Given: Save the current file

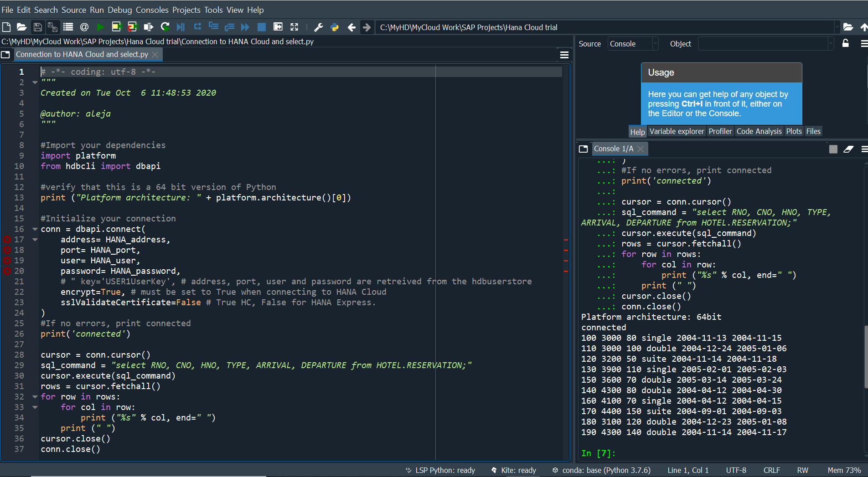Looking at the screenshot, I should coord(38,27).
